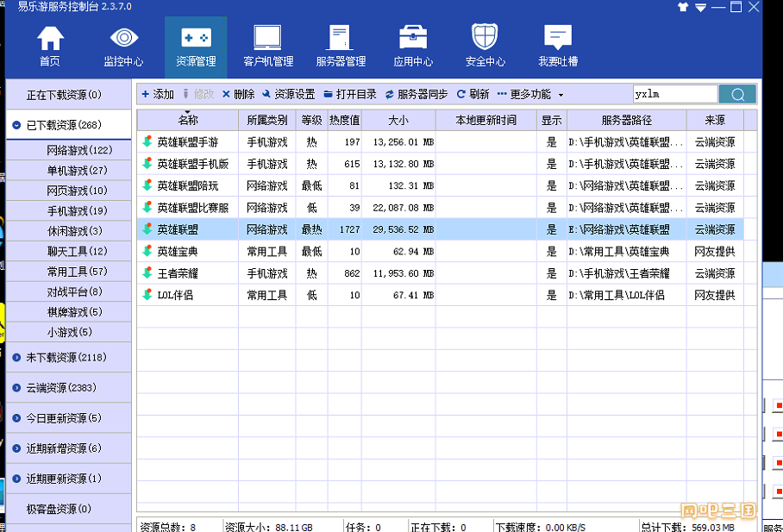
Task: Open 更多功能 dropdown menu
Action: point(530,94)
